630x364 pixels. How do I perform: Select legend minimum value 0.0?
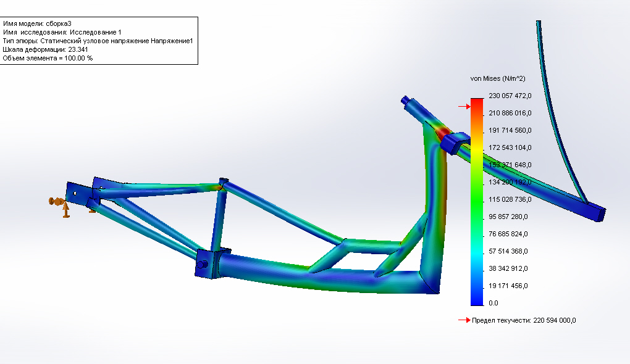493,302
